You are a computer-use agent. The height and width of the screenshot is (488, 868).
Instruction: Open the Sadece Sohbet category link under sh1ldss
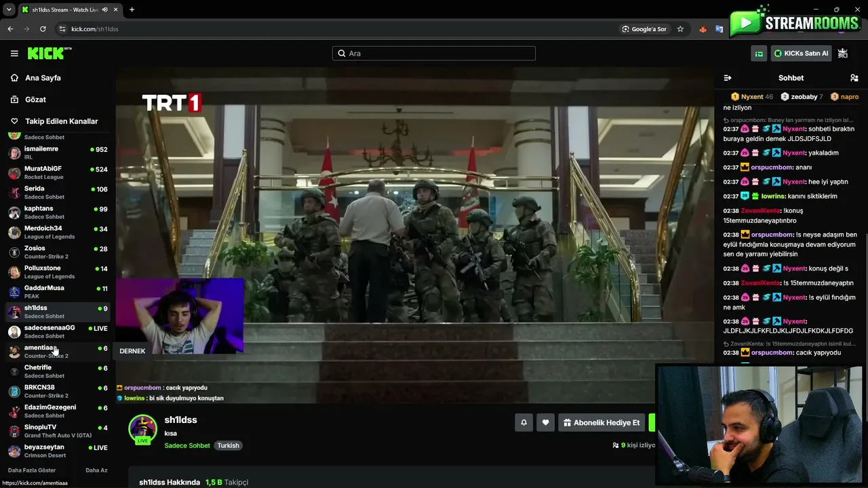click(187, 445)
